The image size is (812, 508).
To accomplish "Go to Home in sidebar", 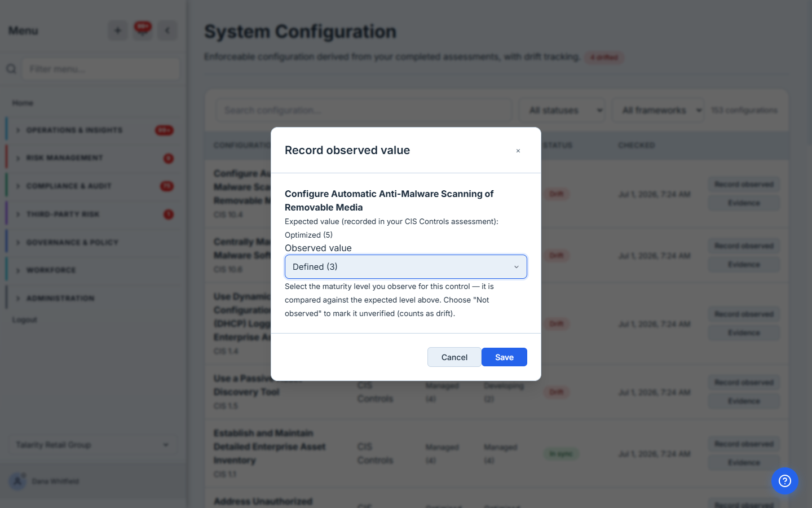I will click(x=23, y=103).
